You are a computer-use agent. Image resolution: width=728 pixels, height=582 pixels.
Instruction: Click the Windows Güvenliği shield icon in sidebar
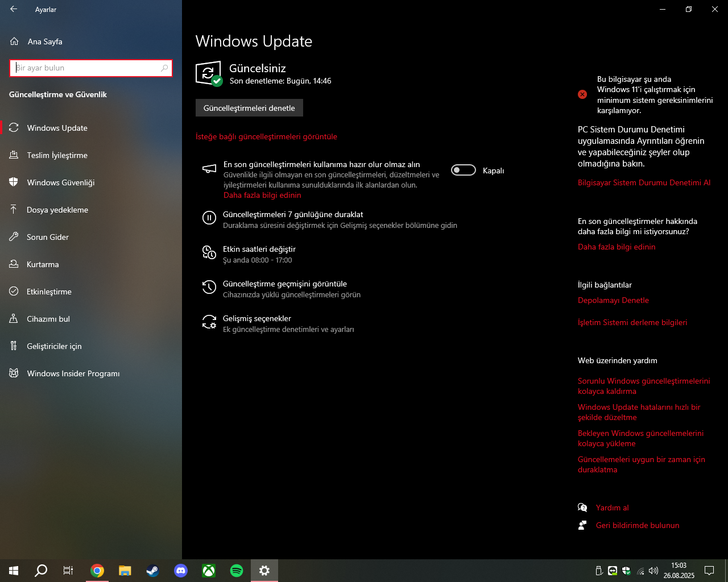[14, 182]
